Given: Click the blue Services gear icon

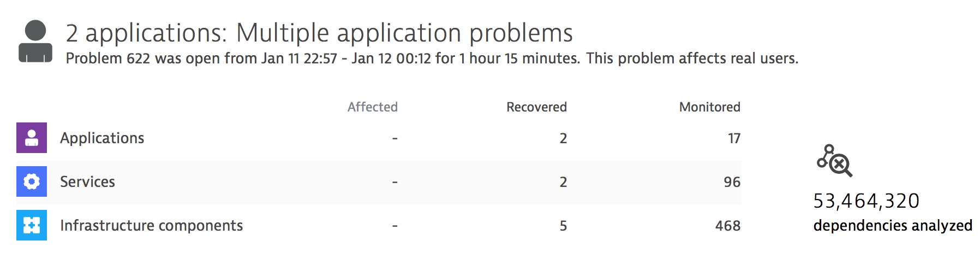Looking at the screenshot, I should [32, 181].
